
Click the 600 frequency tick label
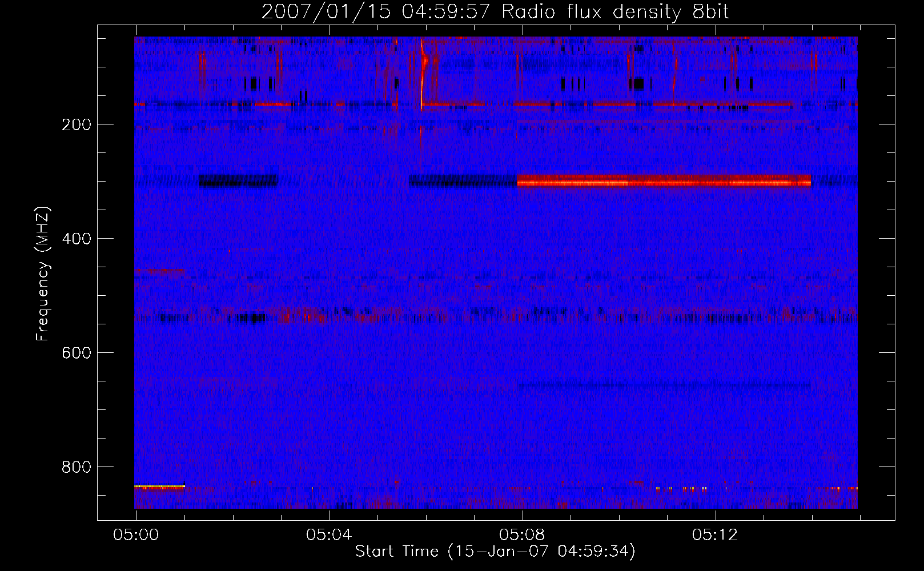(x=76, y=353)
